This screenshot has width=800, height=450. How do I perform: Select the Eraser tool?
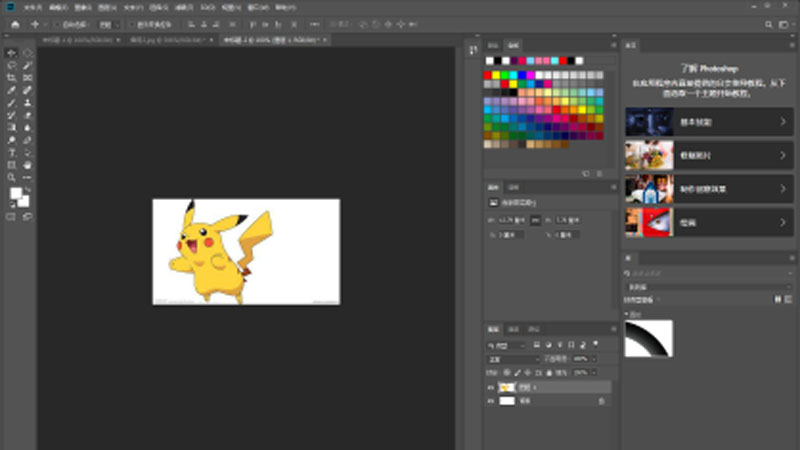click(x=28, y=115)
